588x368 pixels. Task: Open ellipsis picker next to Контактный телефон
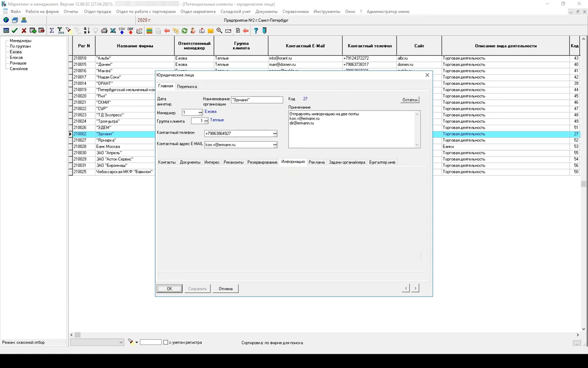pyautogui.click(x=275, y=133)
